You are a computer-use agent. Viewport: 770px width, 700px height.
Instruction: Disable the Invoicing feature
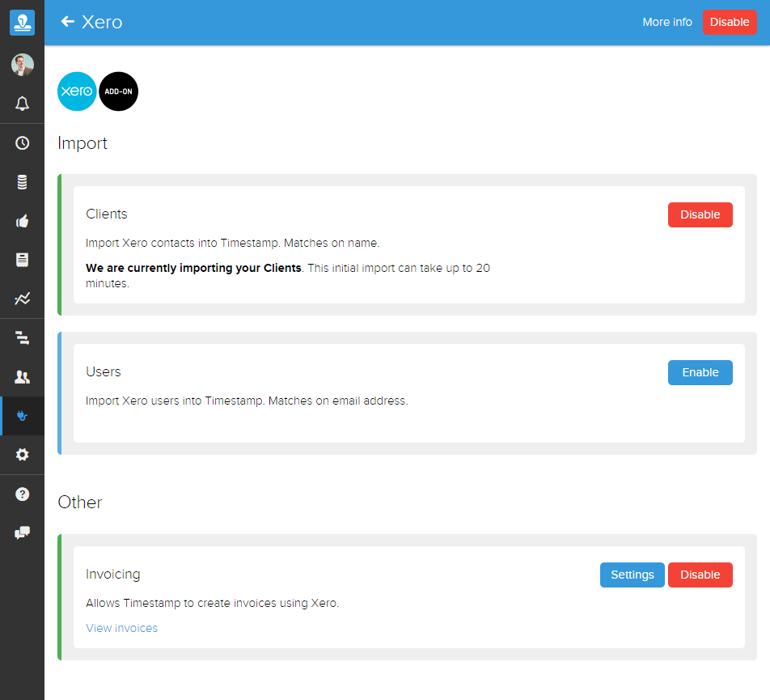tap(700, 575)
